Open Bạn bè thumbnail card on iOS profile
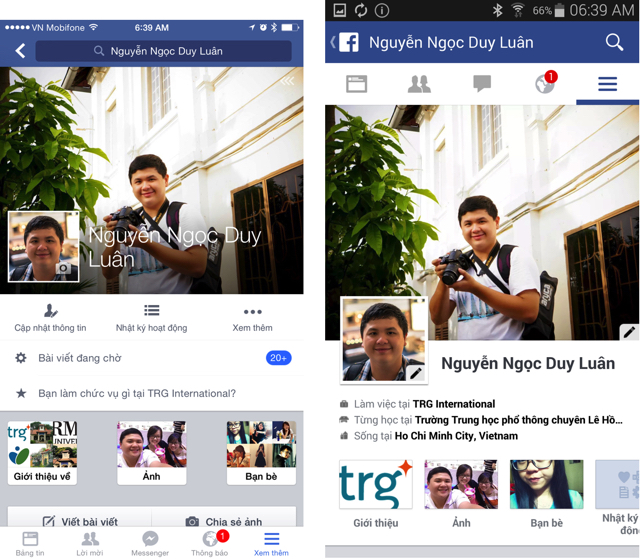The image size is (640, 559). pos(261,453)
